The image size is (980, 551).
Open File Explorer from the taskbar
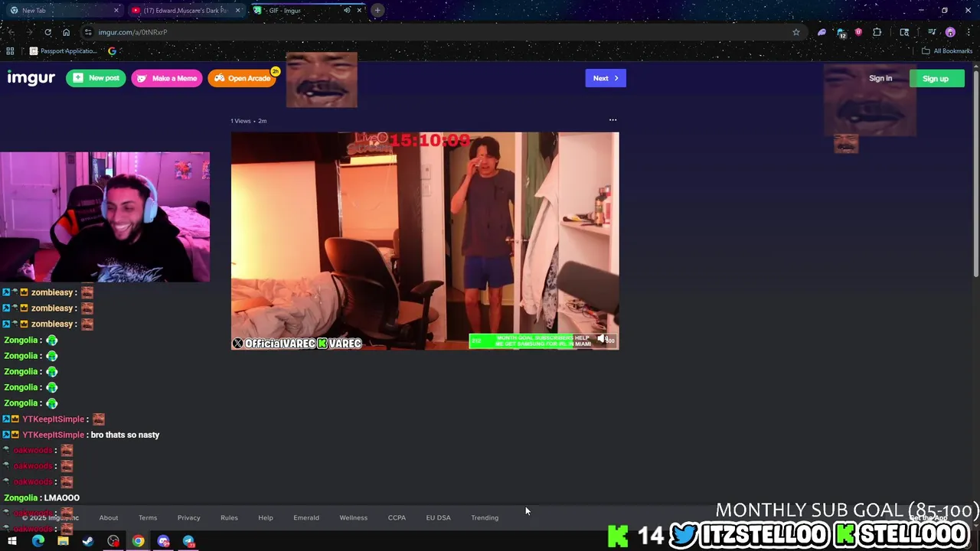(x=63, y=541)
